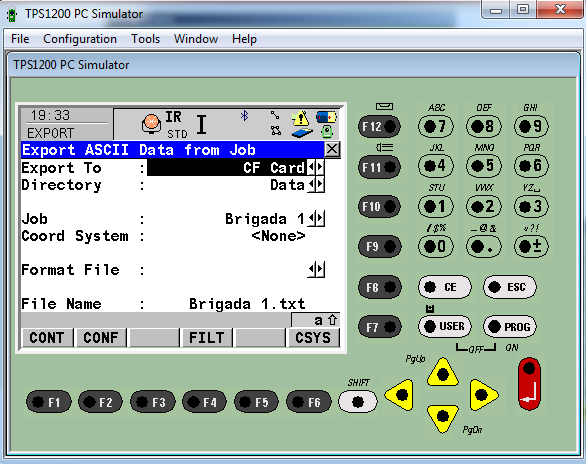Click the CF card memory icon

point(302,132)
